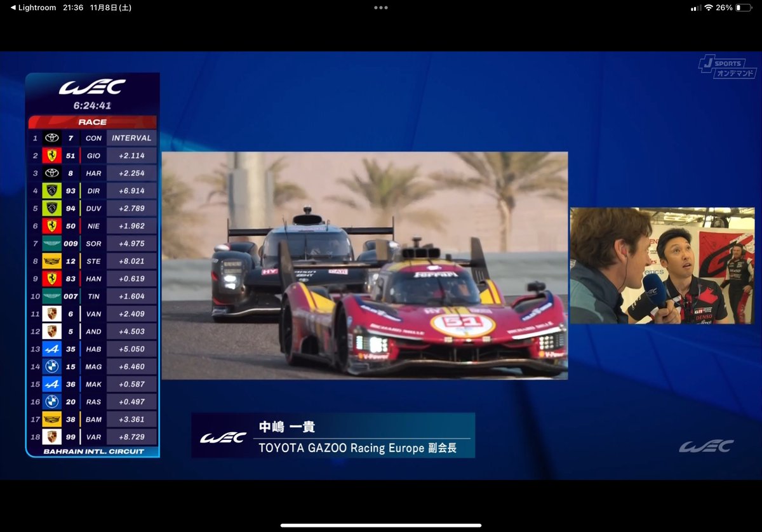Tap the Wi-Fi status icon
This screenshot has width=762, height=532.
point(708,8)
